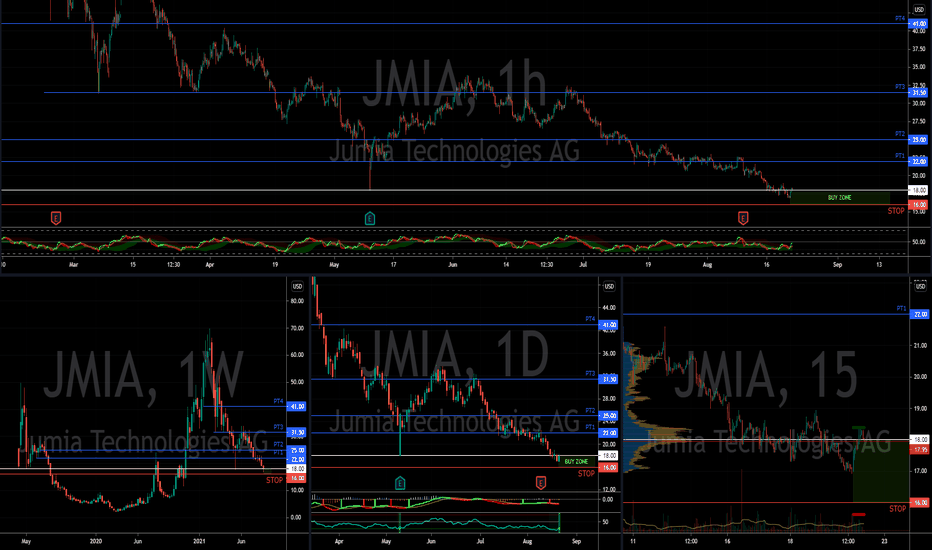Select the 18.00 price label on 1D chart
The width and height of the screenshot is (932, 550).
pos(609,456)
